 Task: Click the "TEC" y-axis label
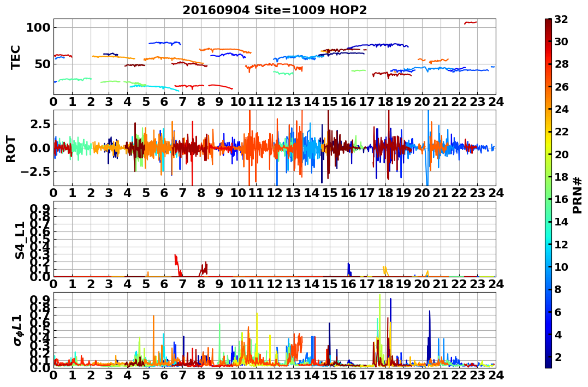[x=15, y=57]
